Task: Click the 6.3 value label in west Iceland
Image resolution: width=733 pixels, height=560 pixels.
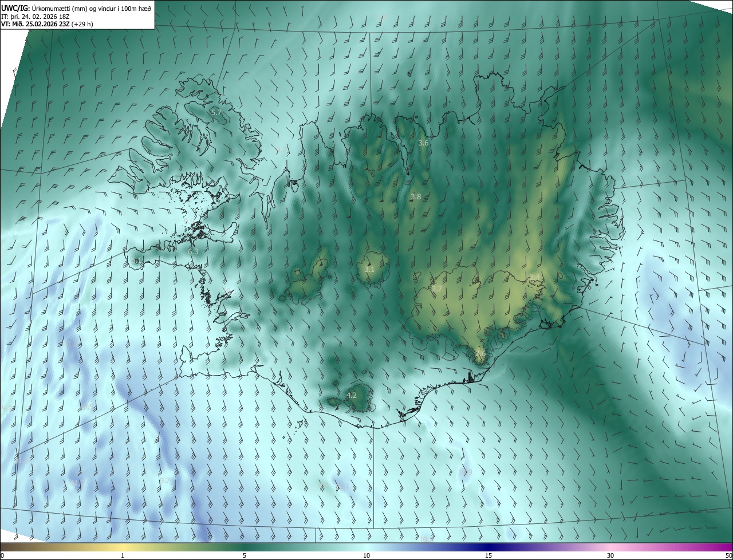Action: tap(193, 252)
